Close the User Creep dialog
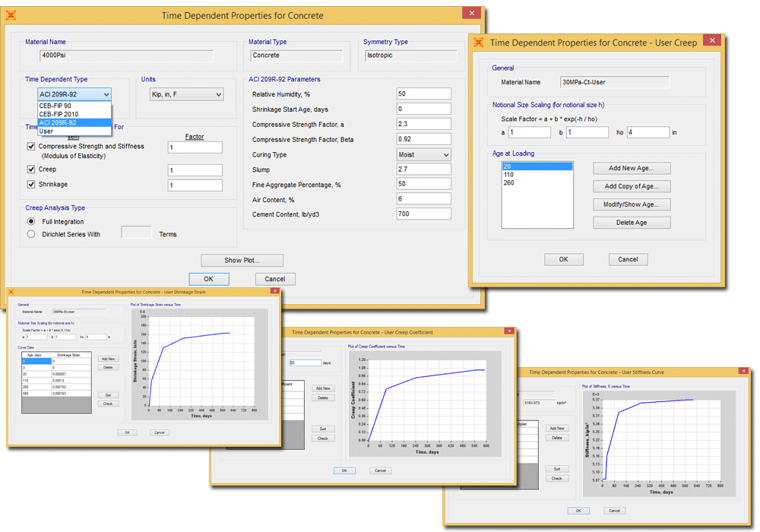 pyautogui.click(x=710, y=43)
